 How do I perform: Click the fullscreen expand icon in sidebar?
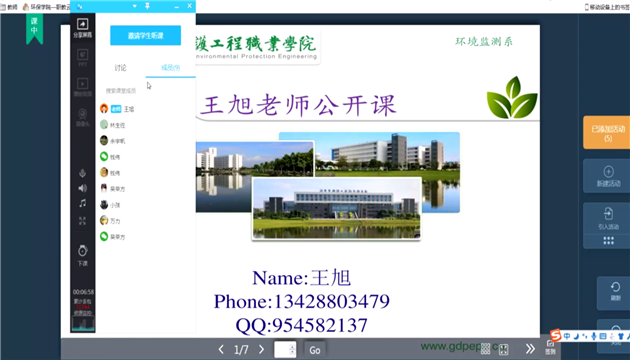pos(82,221)
